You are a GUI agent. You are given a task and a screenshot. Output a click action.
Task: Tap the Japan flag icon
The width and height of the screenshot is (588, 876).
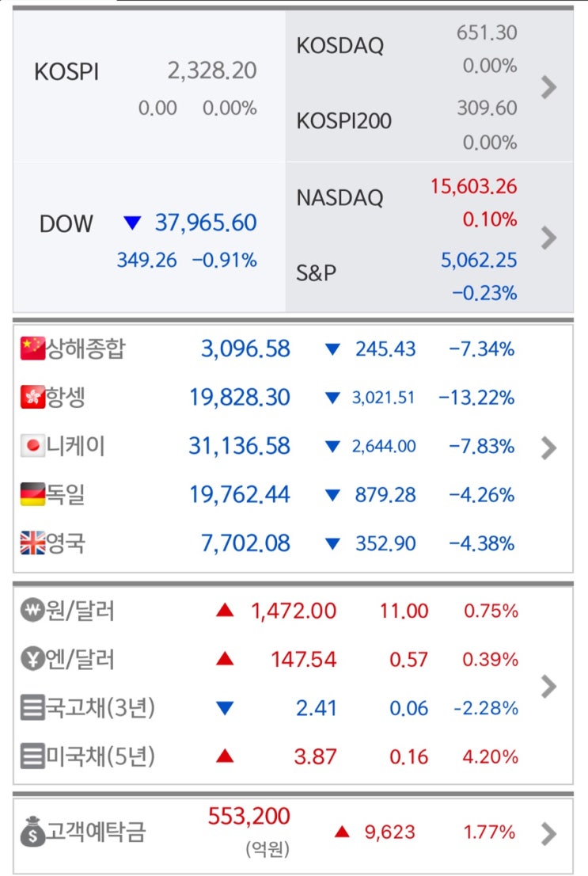32,447
